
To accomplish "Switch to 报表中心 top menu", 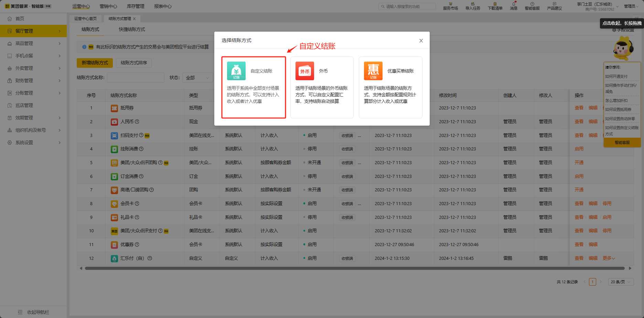I will pos(163,6).
